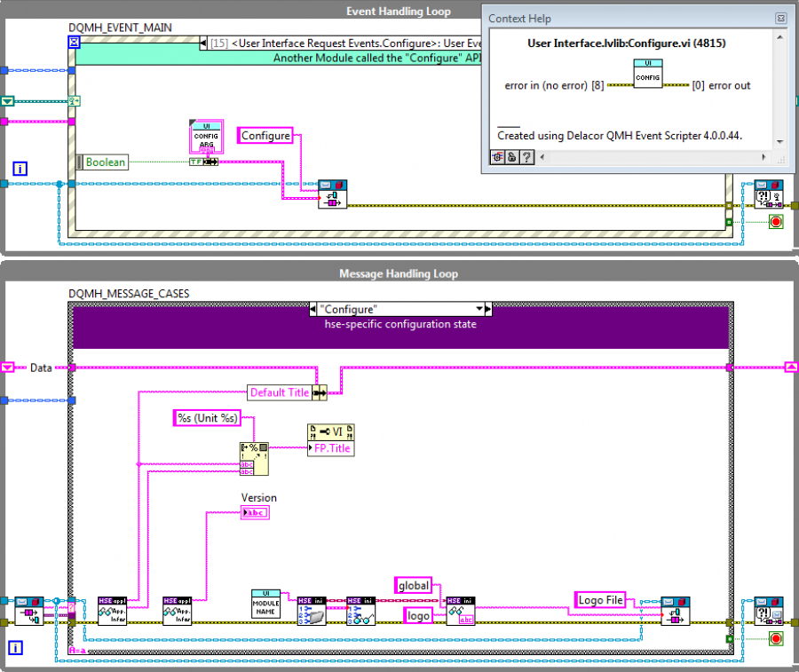This screenshot has height=672, width=799.
Task: Lock the Context Help window
Action: tap(512, 157)
